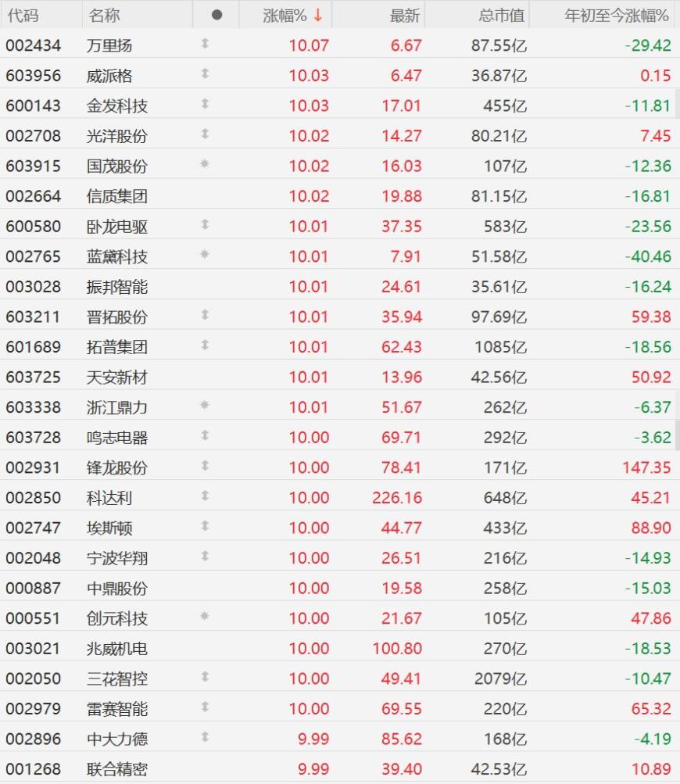Image resolution: width=680 pixels, height=784 pixels.
Task: Click the marker icon in 鸣志电器 row
Action: (205, 435)
